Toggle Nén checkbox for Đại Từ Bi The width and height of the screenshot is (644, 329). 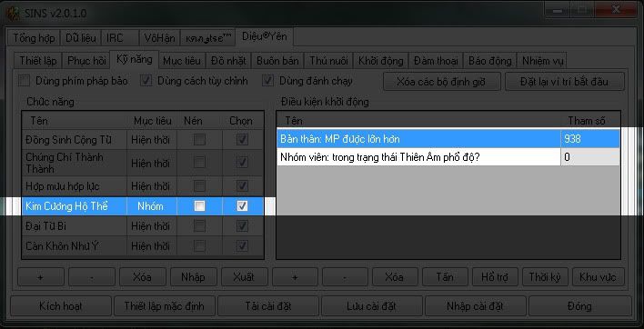199,225
